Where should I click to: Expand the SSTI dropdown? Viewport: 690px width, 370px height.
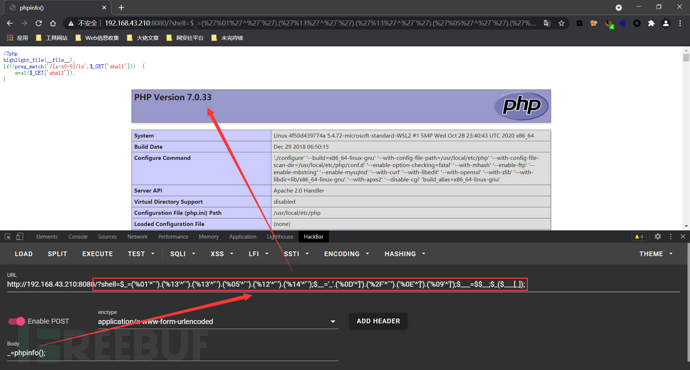296,254
